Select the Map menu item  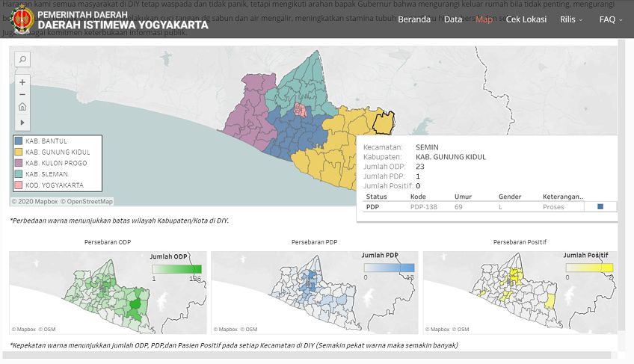coord(484,19)
